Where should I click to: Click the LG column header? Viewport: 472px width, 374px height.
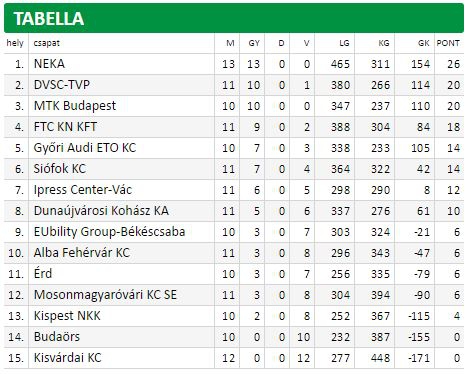click(344, 43)
